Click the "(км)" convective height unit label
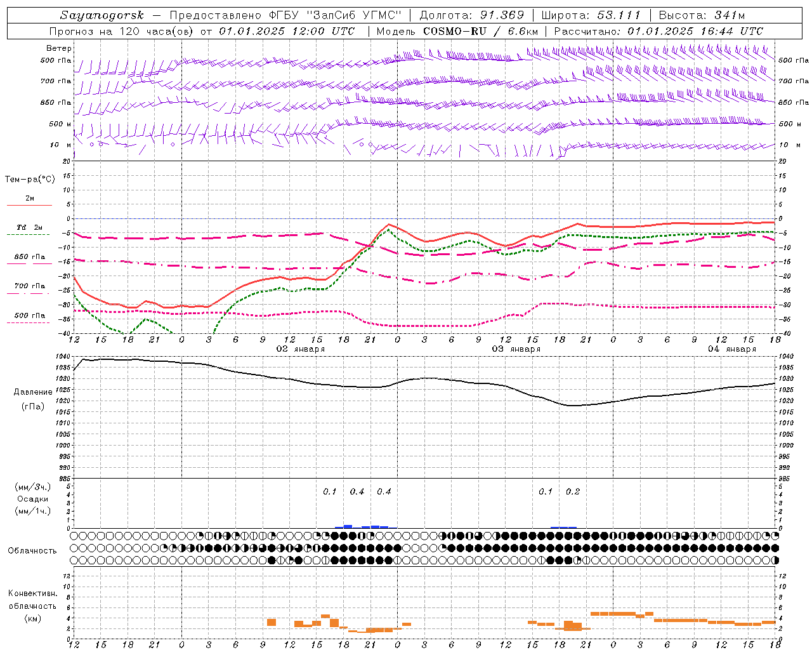The image size is (812, 650). pos(33,618)
